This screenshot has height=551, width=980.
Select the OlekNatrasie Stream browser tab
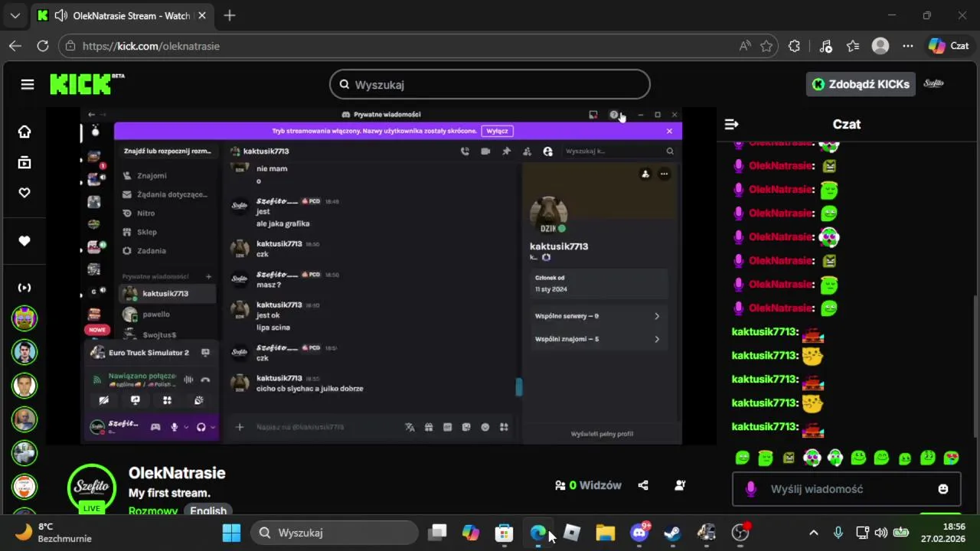122,15
